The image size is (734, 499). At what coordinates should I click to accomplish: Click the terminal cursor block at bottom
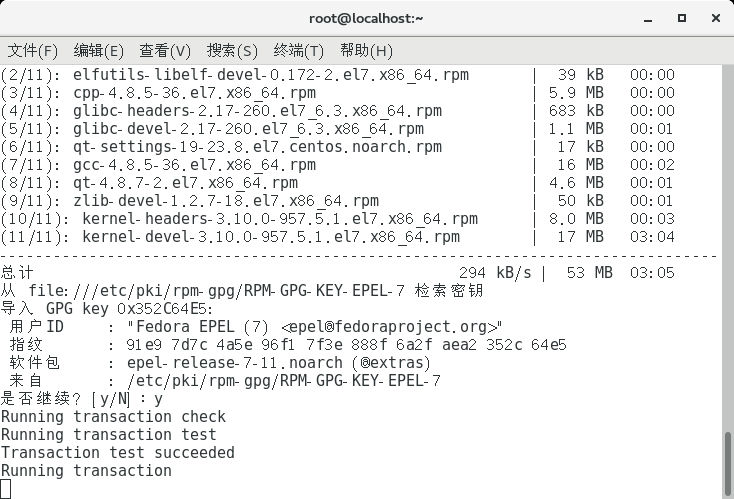point(6,489)
